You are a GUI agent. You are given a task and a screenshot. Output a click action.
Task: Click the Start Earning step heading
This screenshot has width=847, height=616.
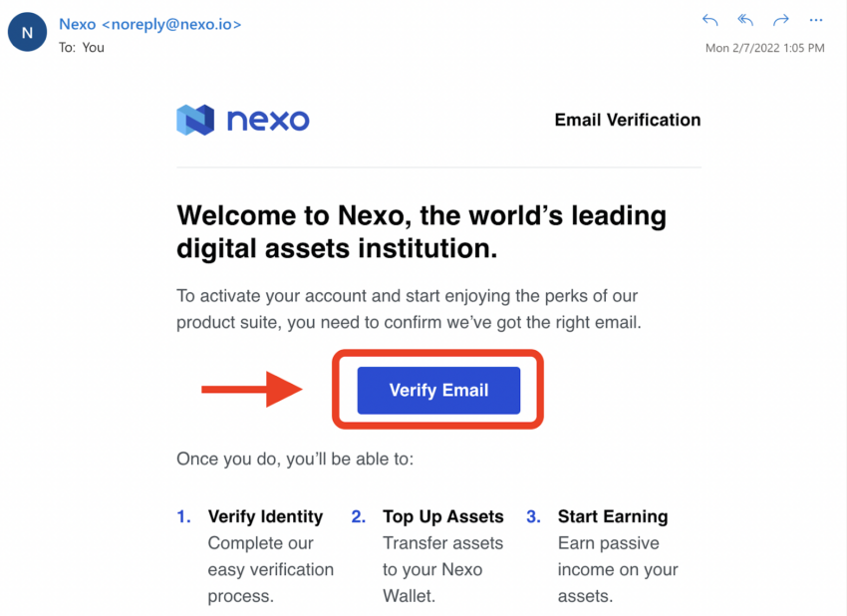(613, 516)
